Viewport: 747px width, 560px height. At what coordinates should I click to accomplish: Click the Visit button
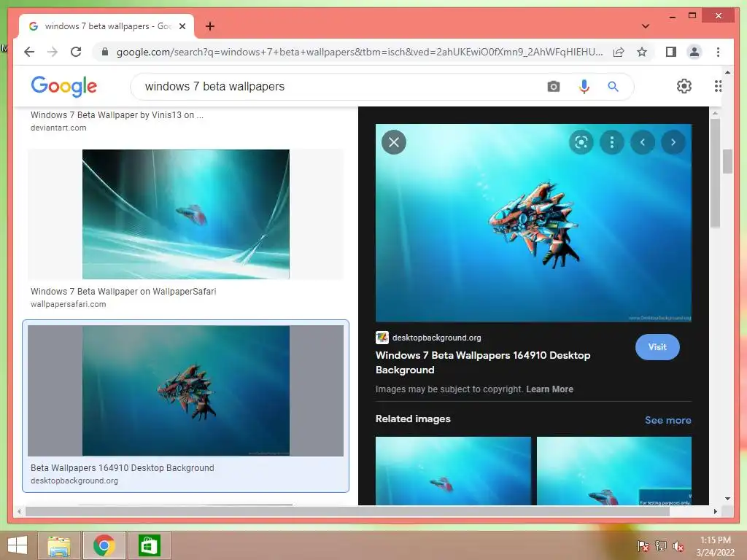click(657, 347)
